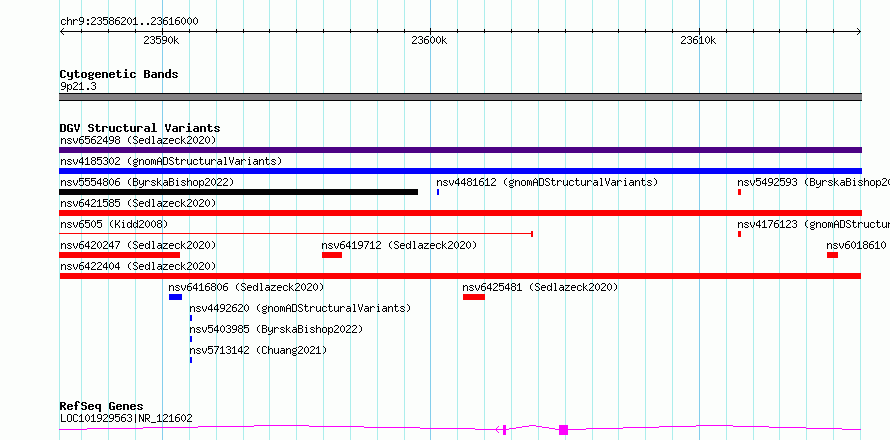Open label nsv5554806 (ByrskaBishop2022)
The image size is (890, 440).
pos(147,182)
